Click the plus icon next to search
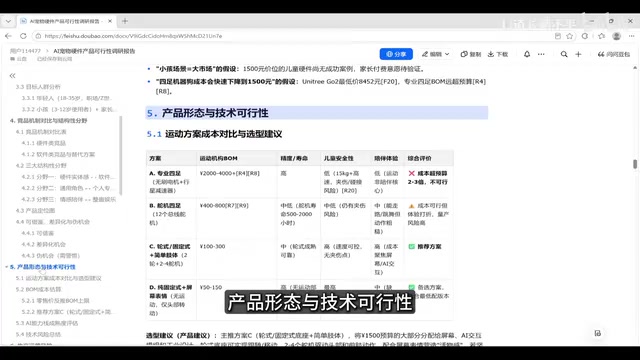640x360 pixels. (578, 54)
